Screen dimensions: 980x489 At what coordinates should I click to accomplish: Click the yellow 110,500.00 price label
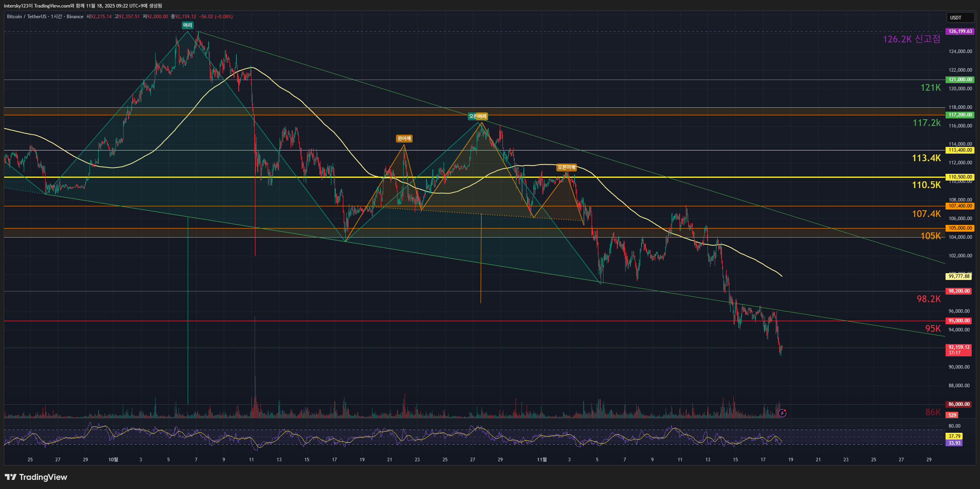pos(960,177)
